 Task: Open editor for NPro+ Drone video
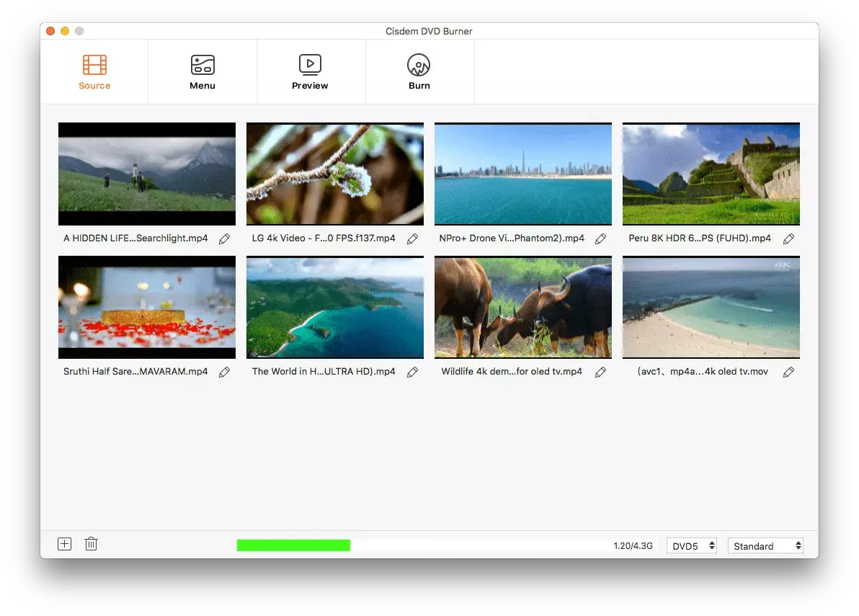tap(600, 238)
